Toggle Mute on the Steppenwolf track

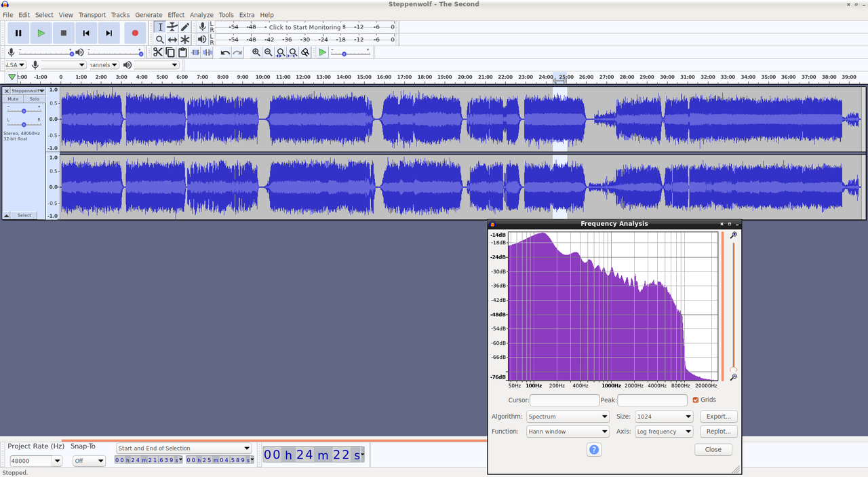click(x=13, y=99)
